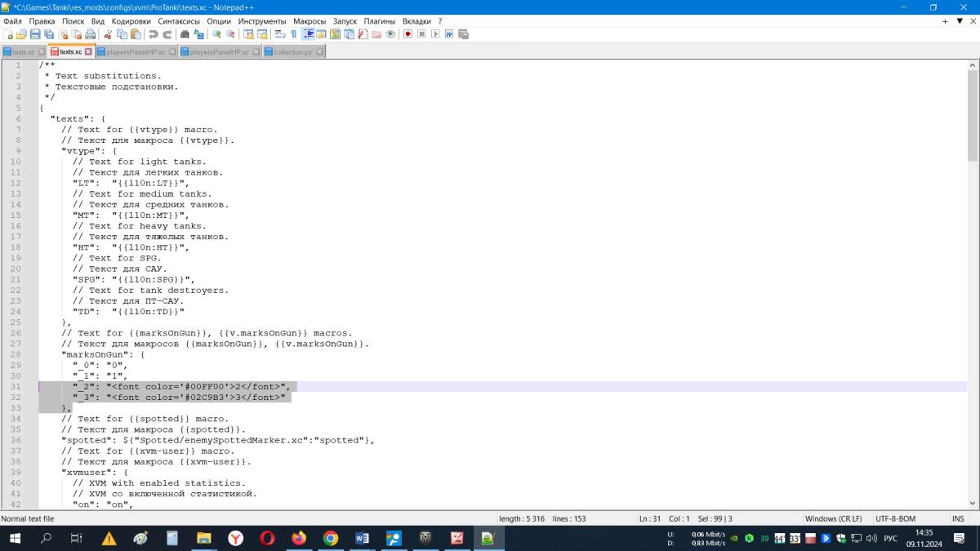Open UTF-8-BOM encoding selector in status bar
The height and width of the screenshot is (551, 980).
[x=896, y=518]
